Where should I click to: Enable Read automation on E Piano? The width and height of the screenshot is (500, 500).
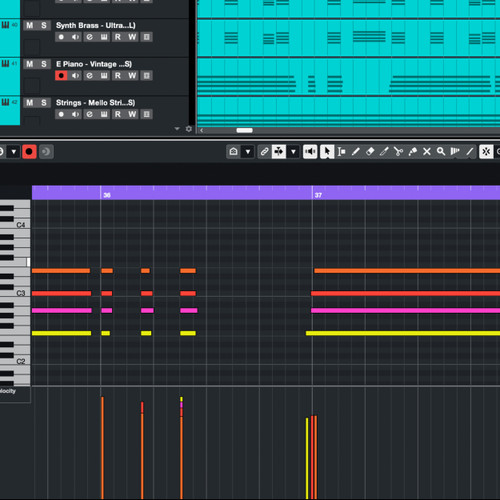[118, 76]
